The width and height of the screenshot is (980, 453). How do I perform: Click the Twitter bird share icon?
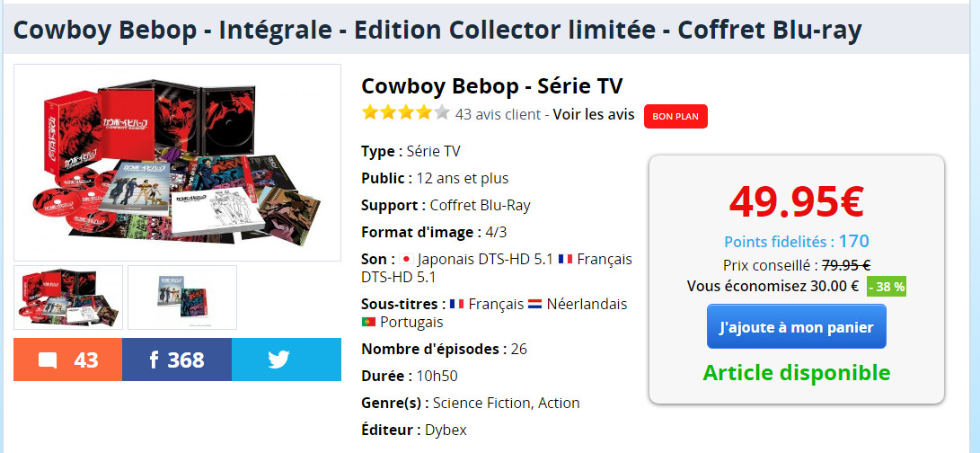tap(278, 360)
